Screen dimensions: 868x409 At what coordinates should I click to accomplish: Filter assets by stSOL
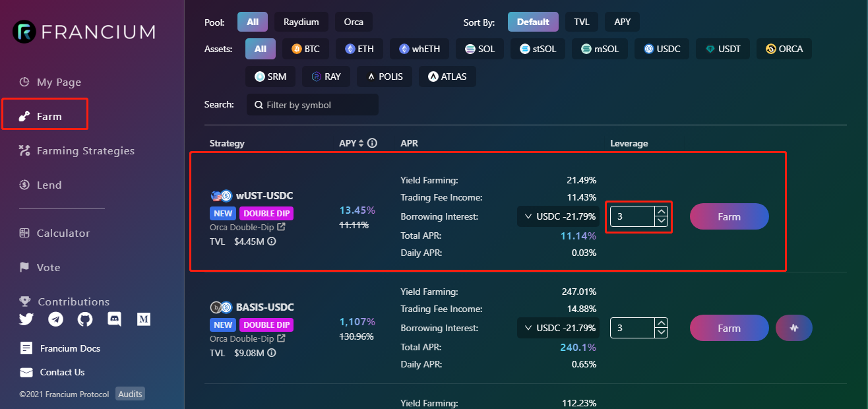538,49
